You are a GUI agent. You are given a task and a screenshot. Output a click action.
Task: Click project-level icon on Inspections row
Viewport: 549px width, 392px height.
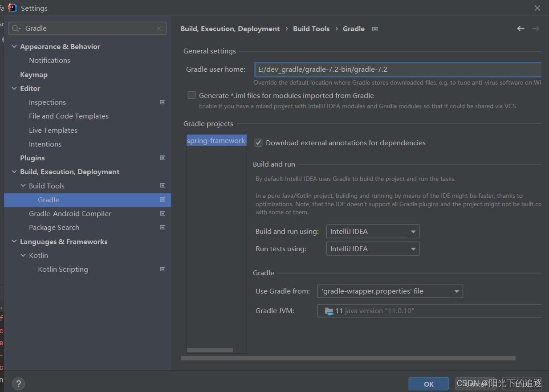[163, 102]
